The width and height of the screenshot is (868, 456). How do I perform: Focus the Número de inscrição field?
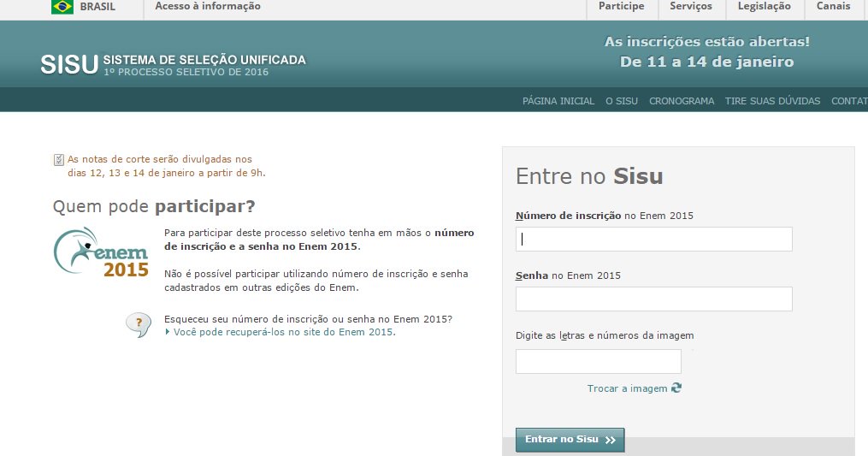[x=653, y=239]
